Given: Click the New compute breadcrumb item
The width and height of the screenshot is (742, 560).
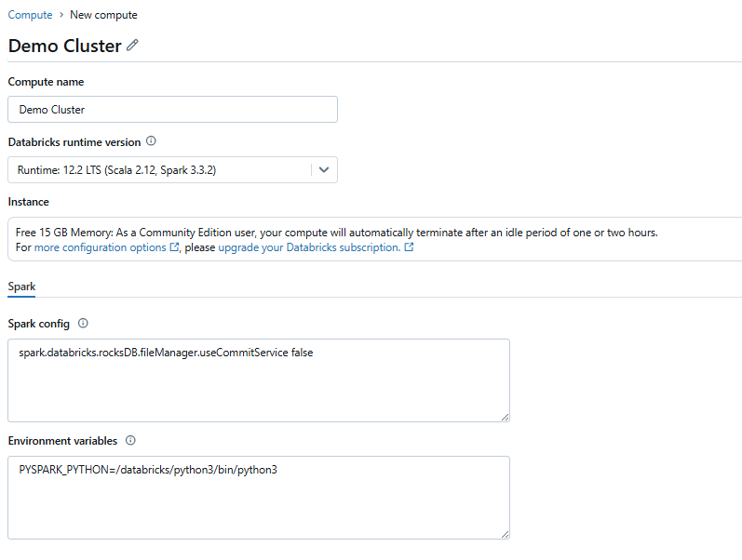Looking at the screenshot, I should point(103,15).
